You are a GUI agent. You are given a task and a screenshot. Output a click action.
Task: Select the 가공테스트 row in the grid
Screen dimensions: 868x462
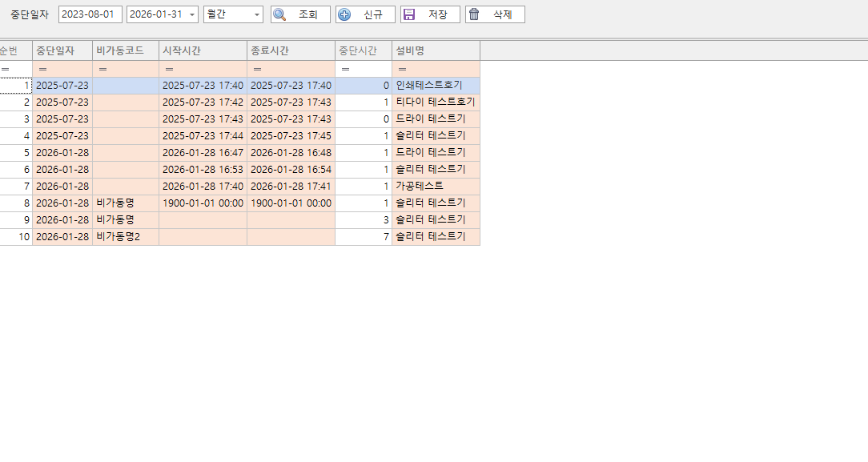(x=240, y=186)
